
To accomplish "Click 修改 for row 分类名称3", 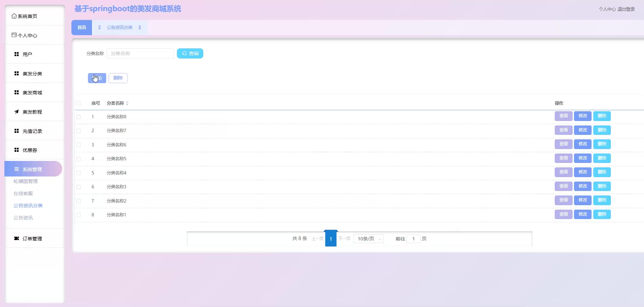I will point(583,186).
